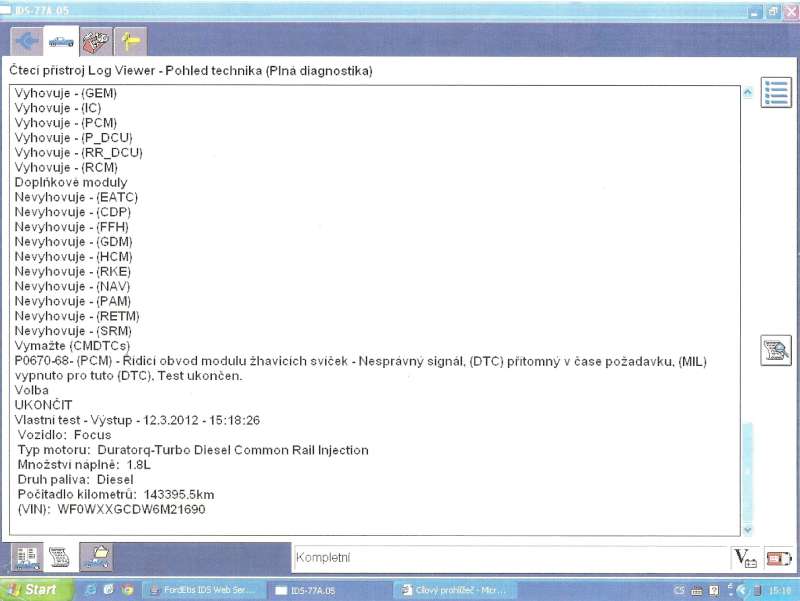Viewport: 800px width, 601px height.
Task: Open Cílový prohlížeč taskbar window
Action: click(457, 590)
